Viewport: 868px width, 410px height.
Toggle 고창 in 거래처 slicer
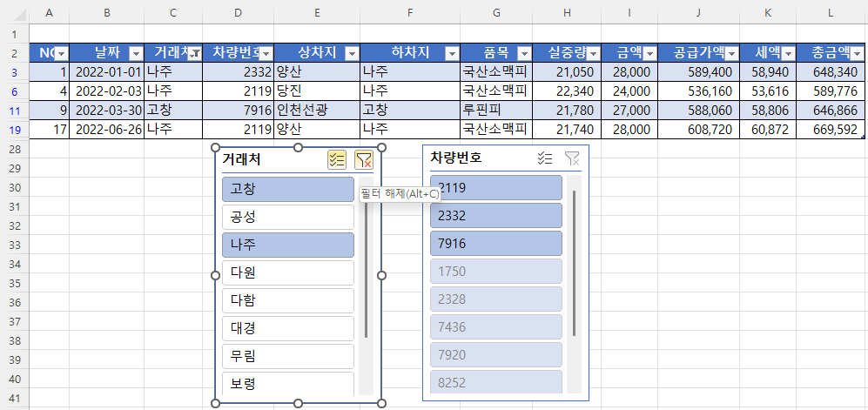point(288,189)
